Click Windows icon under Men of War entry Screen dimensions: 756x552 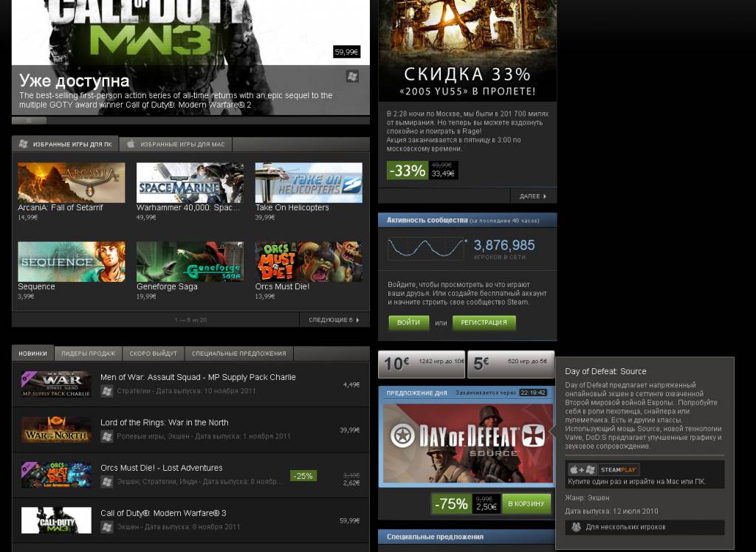pos(107,391)
